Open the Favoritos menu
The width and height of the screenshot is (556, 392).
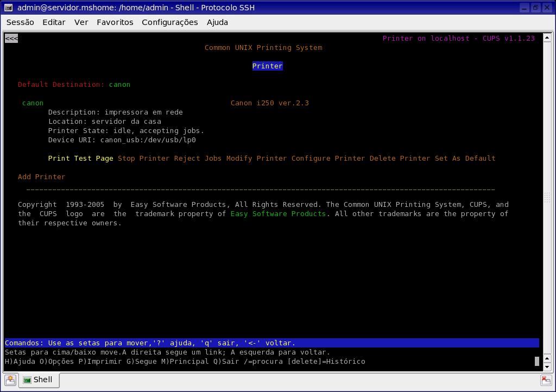pyautogui.click(x=115, y=22)
